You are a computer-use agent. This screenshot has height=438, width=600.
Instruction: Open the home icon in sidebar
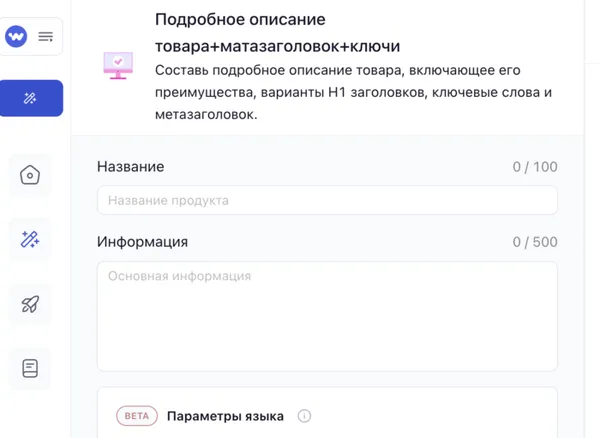tap(30, 175)
